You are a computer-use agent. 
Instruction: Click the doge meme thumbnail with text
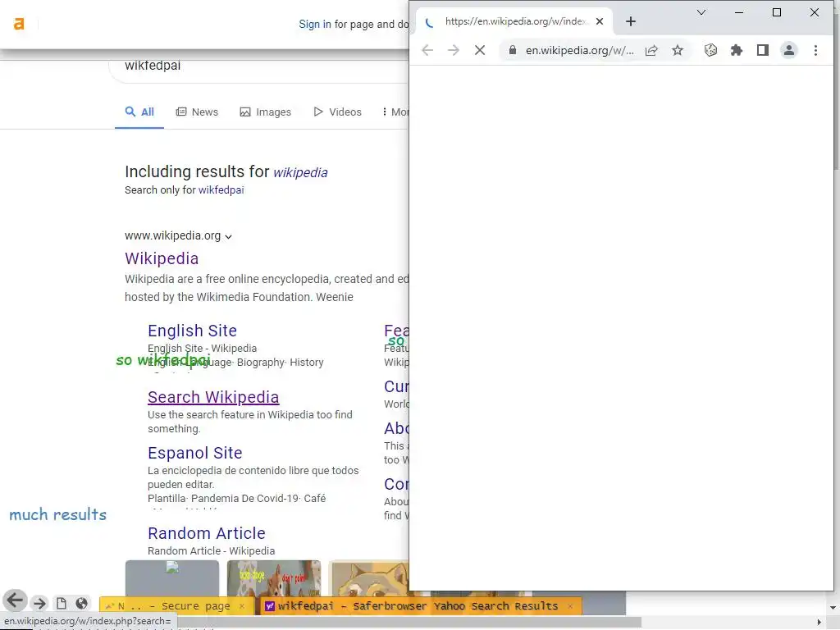(274, 577)
